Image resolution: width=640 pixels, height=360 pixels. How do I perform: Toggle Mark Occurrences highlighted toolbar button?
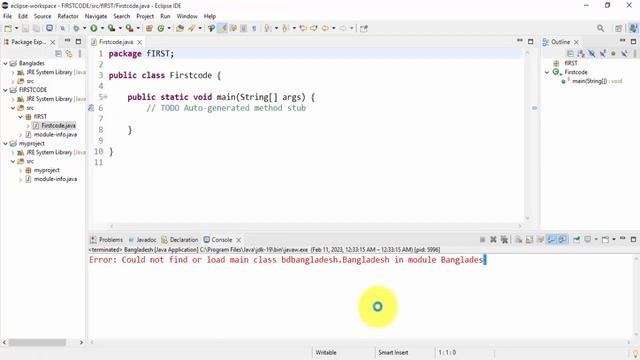click(x=222, y=28)
